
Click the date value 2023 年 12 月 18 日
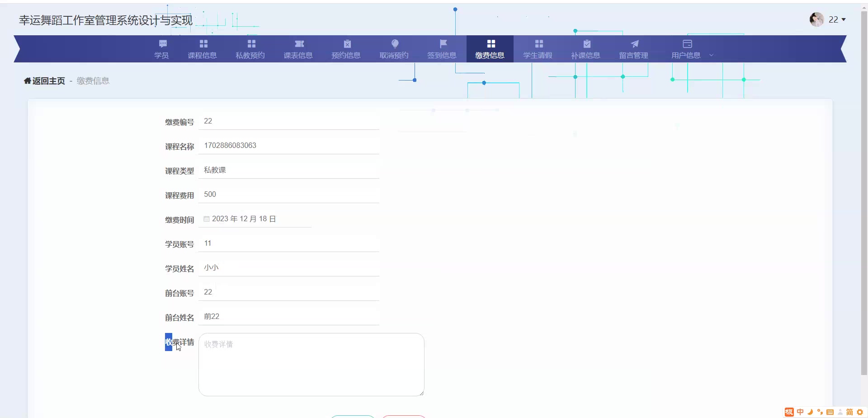click(x=244, y=219)
